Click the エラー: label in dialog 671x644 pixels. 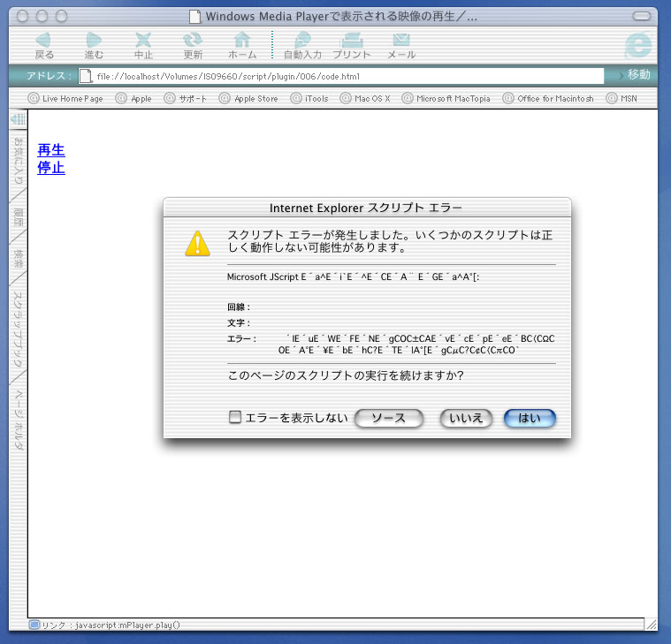coord(241,338)
